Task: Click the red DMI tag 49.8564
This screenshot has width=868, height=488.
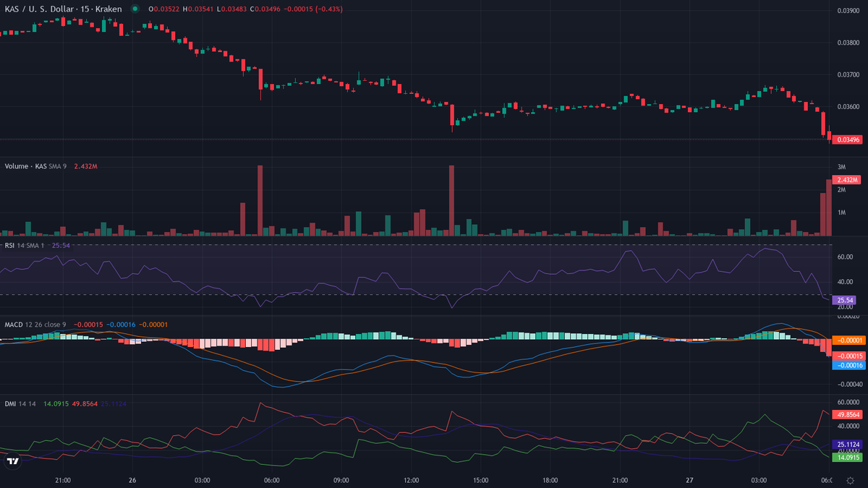Action: tap(847, 415)
